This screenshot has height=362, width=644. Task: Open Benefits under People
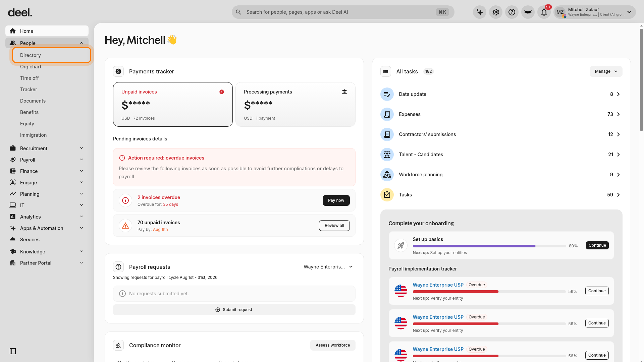coord(29,112)
